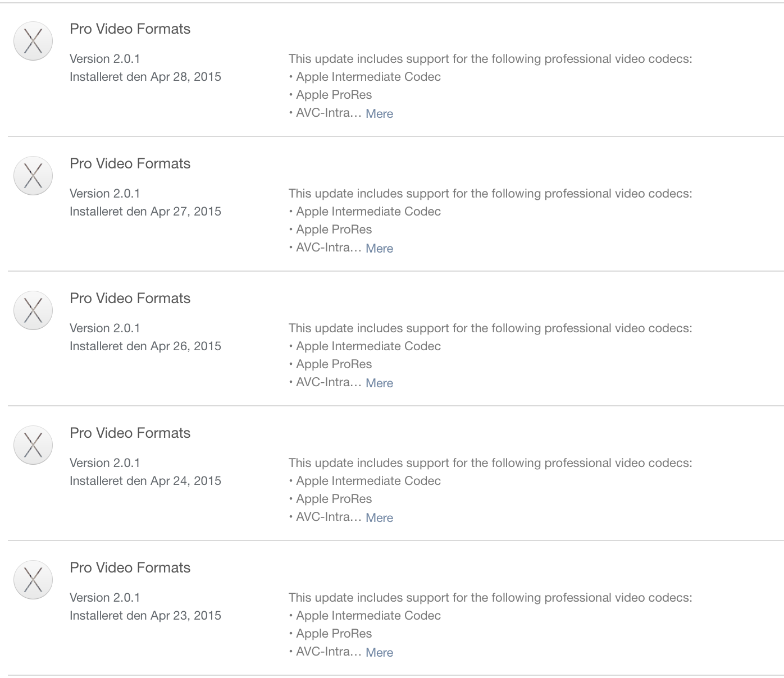Expand description with Mere link, Apr 27 entry
784x678 pixels.
point(379,248)
